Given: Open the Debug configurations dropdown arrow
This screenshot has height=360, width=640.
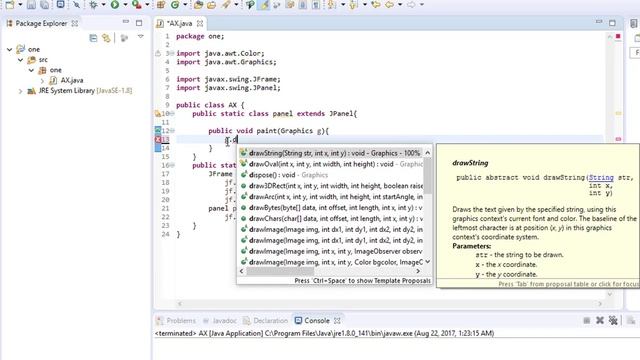Looking at the screenshot, I should click(x=103, y=4).
